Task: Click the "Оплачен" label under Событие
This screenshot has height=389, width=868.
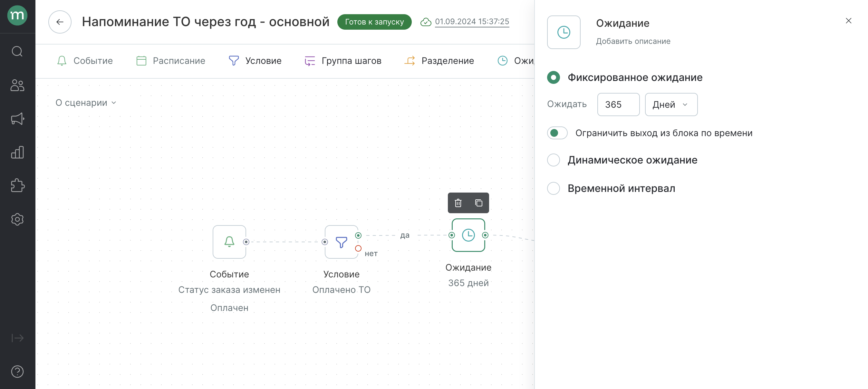Action: pos(229,308)
